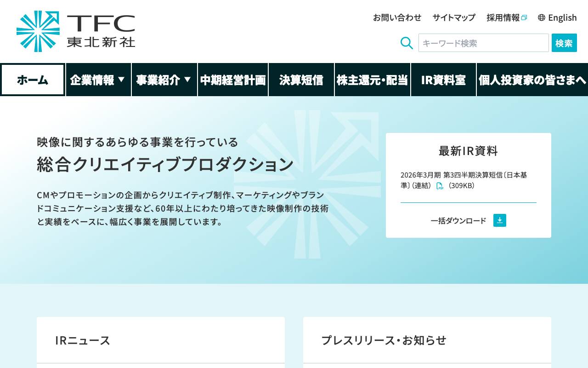
Task: Open the サイトマップ page
Action: 453,17
